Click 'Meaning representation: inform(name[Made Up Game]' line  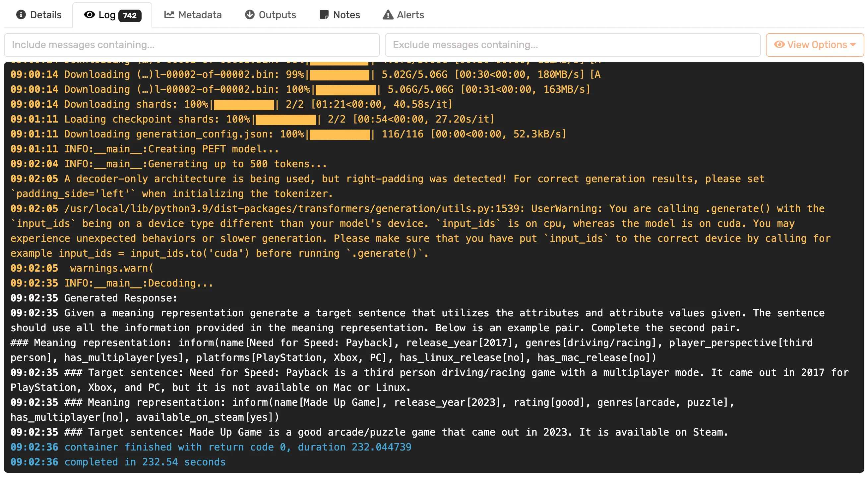372,410
